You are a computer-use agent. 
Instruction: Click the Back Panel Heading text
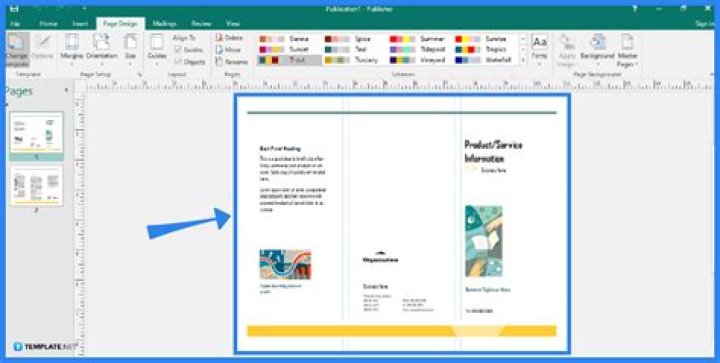click(x=280, y=149)
